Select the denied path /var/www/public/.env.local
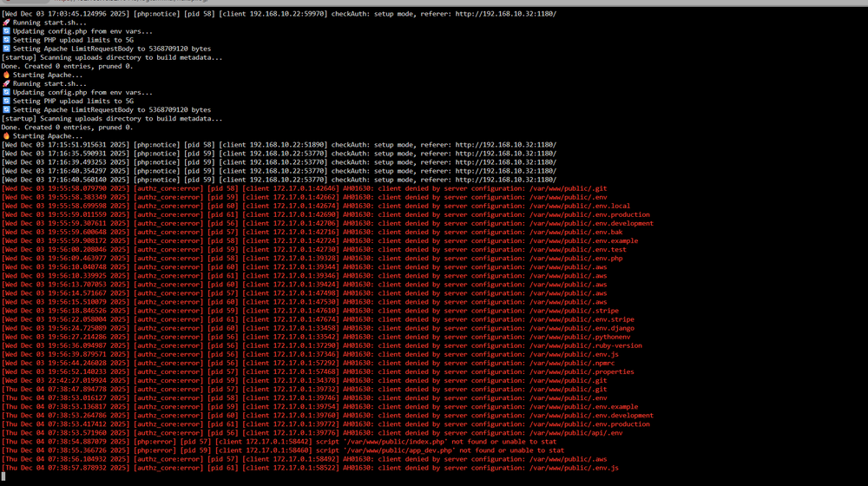The image size is (868, 486). pyautogui.click(x=580, y=206)
